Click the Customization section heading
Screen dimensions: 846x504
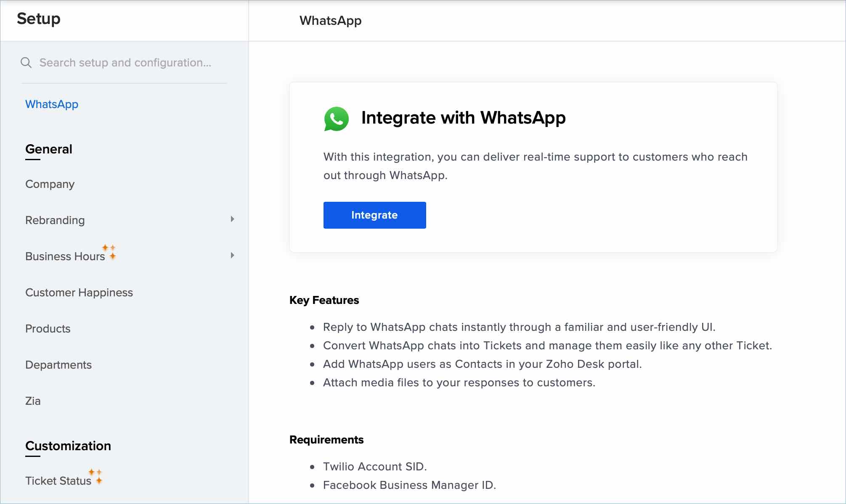(x=68, y=446)
